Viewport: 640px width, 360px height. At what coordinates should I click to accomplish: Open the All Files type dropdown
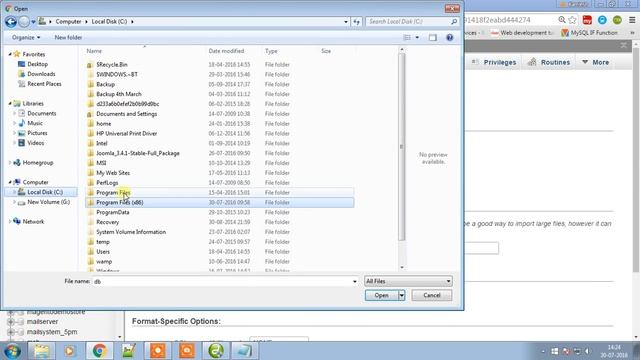point(408,281)
